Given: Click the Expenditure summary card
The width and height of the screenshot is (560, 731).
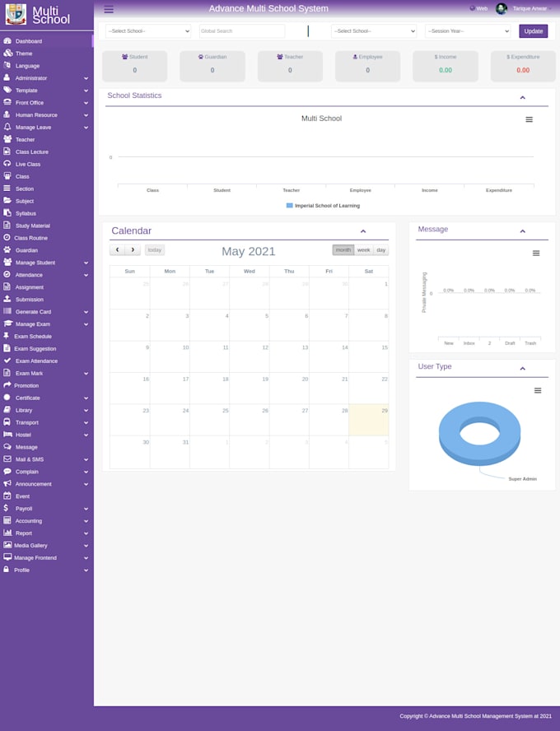Looking at the screenshot, I should click(x=523, y=66).
